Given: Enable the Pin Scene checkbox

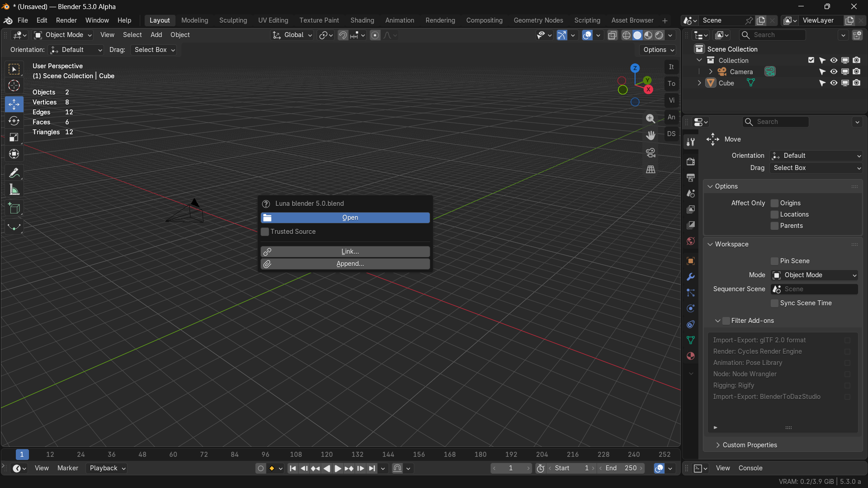Looking at the screenshot, I should click(775, 261).
